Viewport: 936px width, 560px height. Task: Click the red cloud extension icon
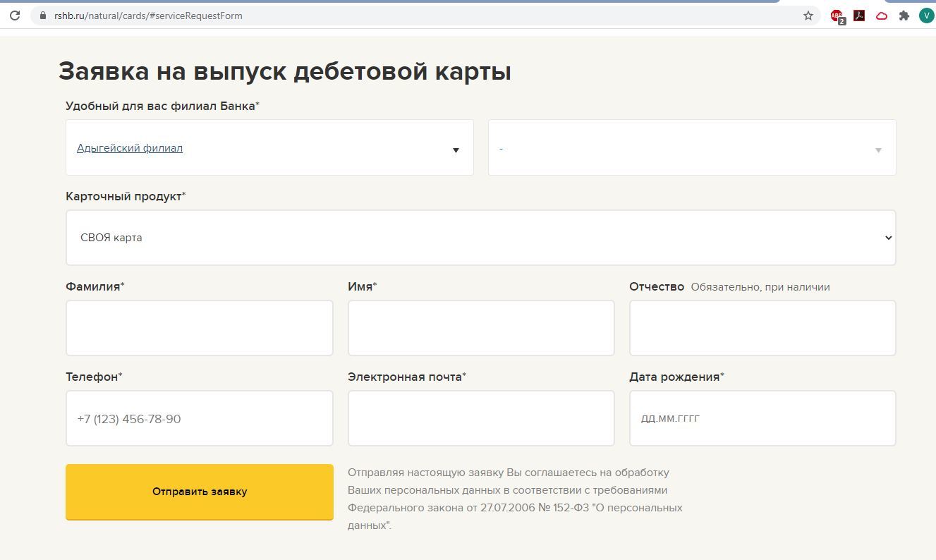pos(882,16)
